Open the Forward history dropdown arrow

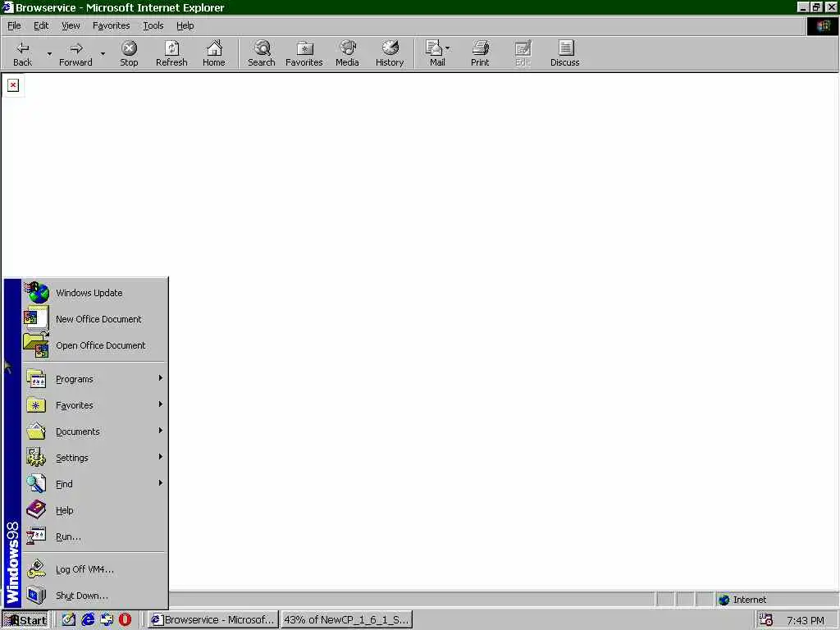103,53
